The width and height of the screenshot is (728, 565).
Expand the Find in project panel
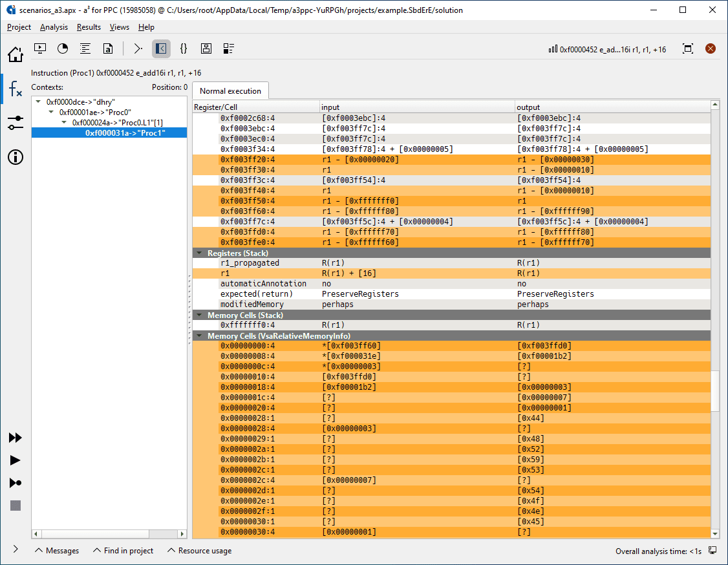123,551
